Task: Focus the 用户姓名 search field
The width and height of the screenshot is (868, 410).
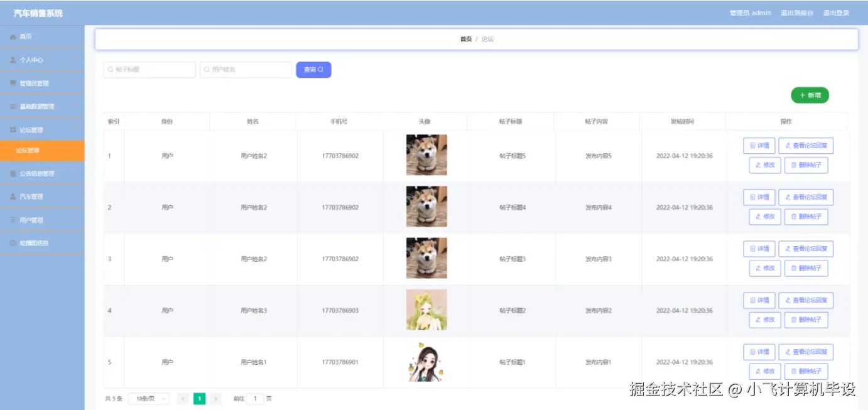Action: click(246, 70)
